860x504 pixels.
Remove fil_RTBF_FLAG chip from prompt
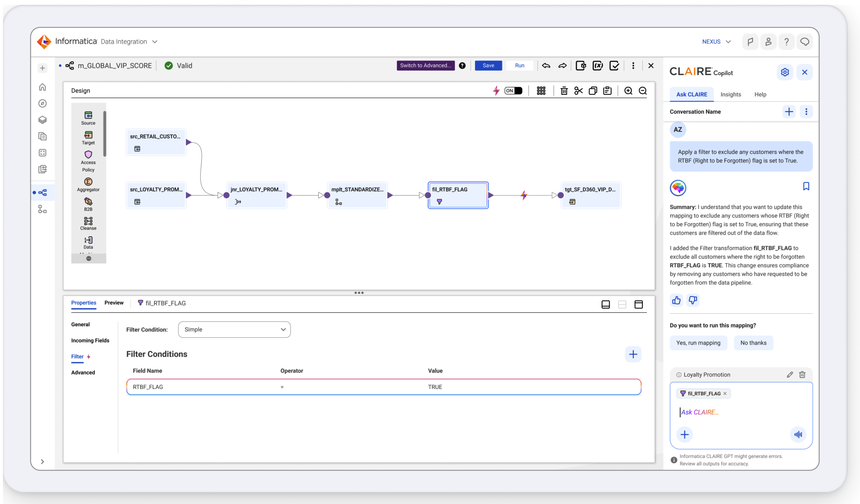click(725, 393)
